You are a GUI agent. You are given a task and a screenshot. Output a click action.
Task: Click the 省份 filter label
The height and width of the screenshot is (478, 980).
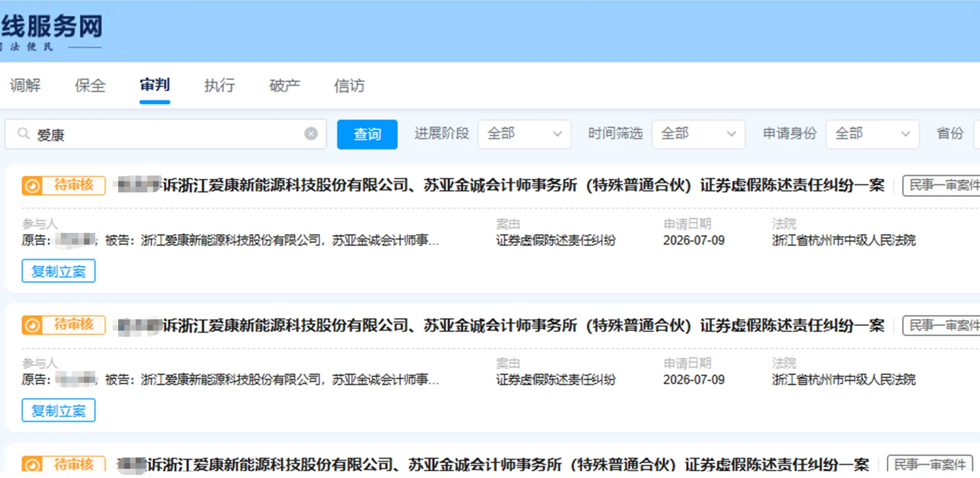coord(950,134)
